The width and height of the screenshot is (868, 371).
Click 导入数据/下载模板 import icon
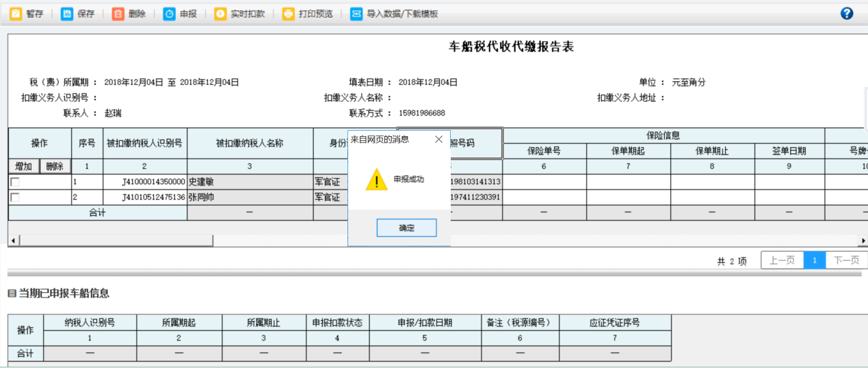[x=356, y=14]
